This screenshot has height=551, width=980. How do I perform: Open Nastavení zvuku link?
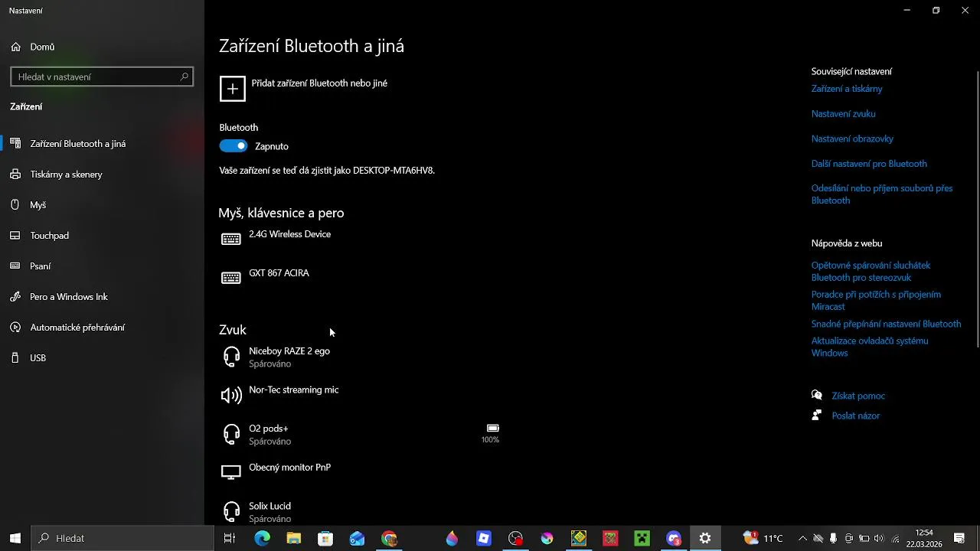pyautogui.click(x=843, y=114)
